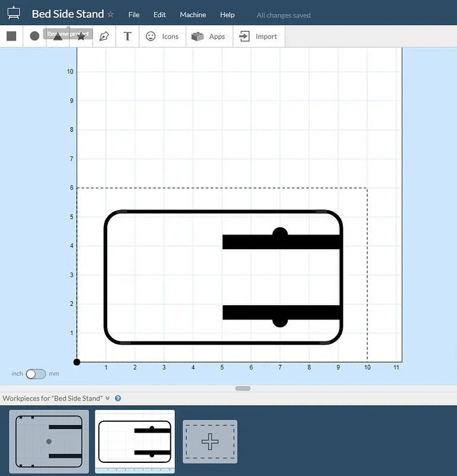Select the circle shape tool
This screenshot has height=476, width=457.
35,36
